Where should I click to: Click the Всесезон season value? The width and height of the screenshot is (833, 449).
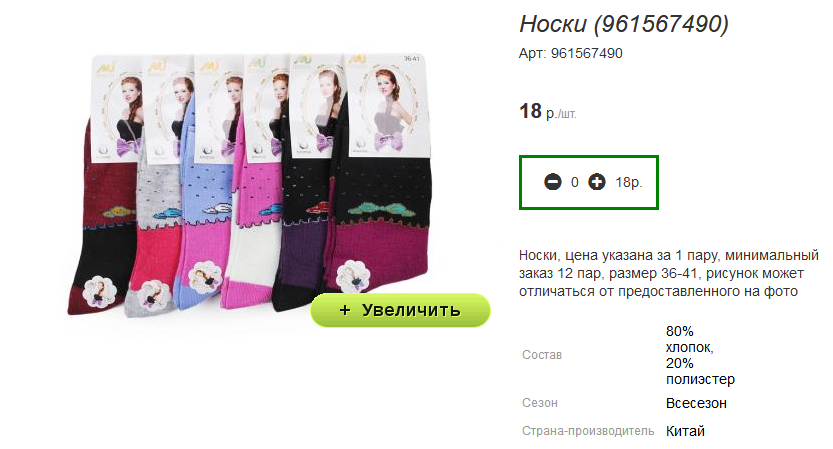696,403
